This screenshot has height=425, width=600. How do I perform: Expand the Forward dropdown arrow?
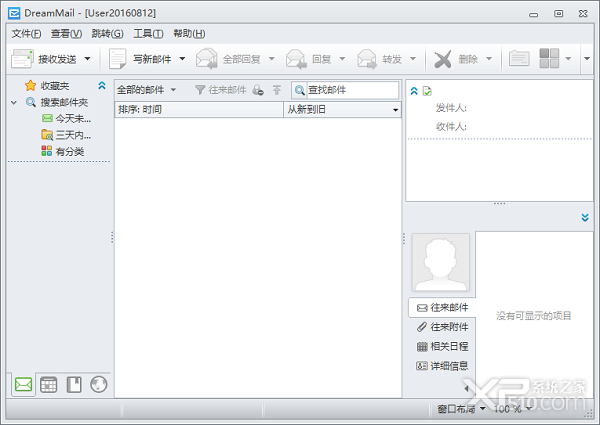tap(413, 59)
